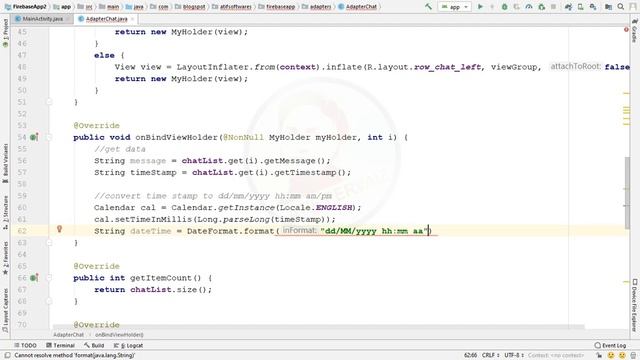640x360 pixels.
Task: Close the AdapterChat.java tab
Action: 132,19
